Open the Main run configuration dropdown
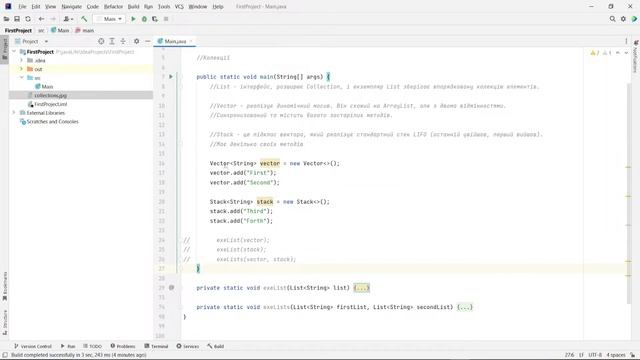This screenshot has height=360, width=640. point(109,19)
